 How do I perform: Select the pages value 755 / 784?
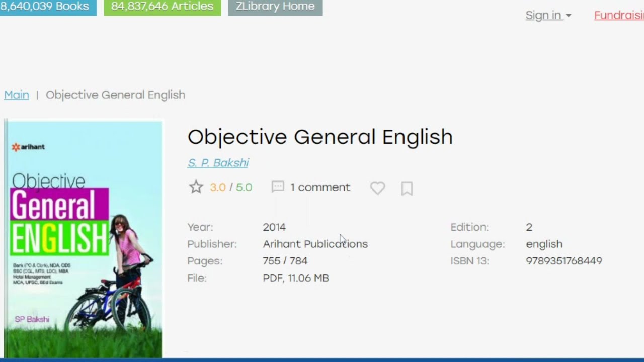point(285,261)
